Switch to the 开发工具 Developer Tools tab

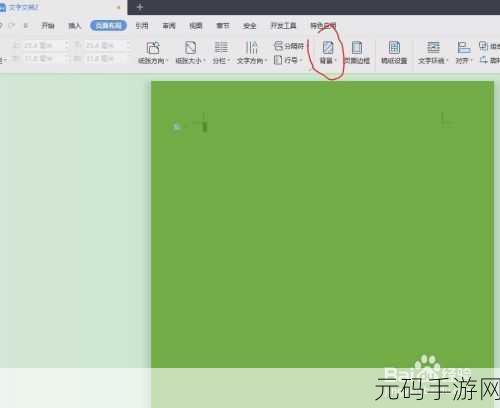tap(283, 26)
